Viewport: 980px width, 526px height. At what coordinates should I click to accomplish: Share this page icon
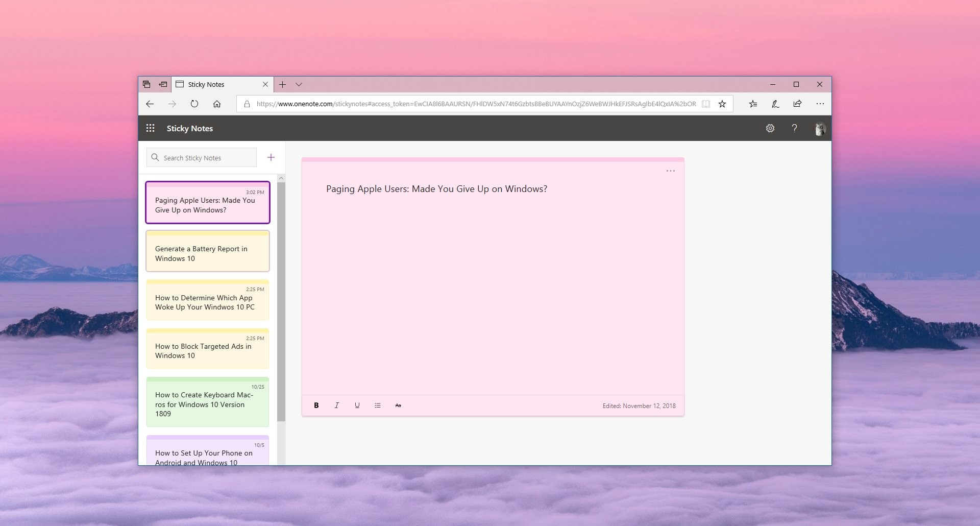(797, 104)
